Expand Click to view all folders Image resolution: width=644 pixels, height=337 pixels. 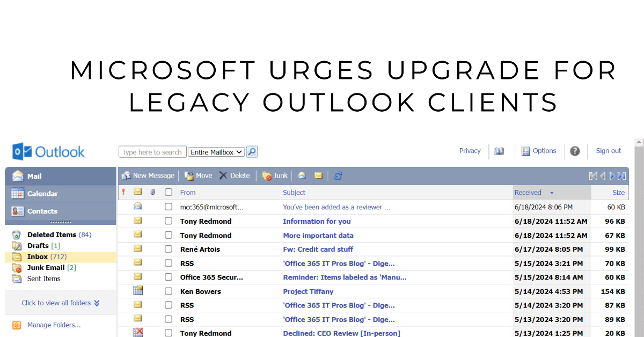tap(60, 303)
